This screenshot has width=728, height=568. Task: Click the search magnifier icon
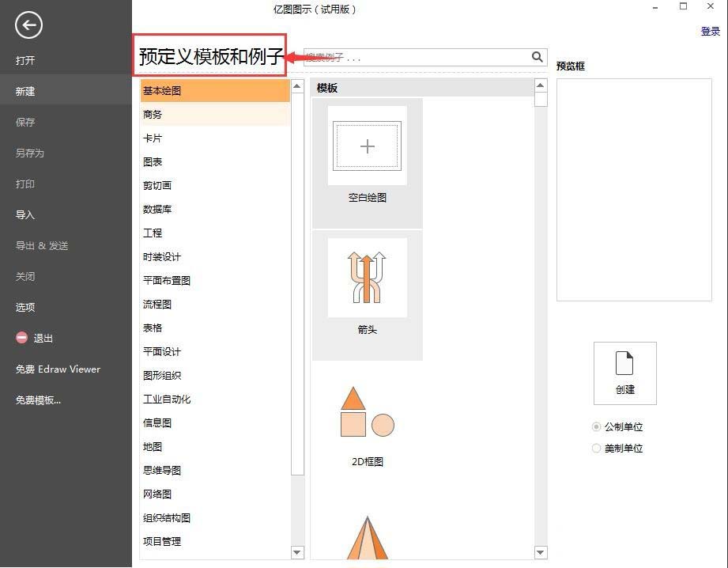538,57
